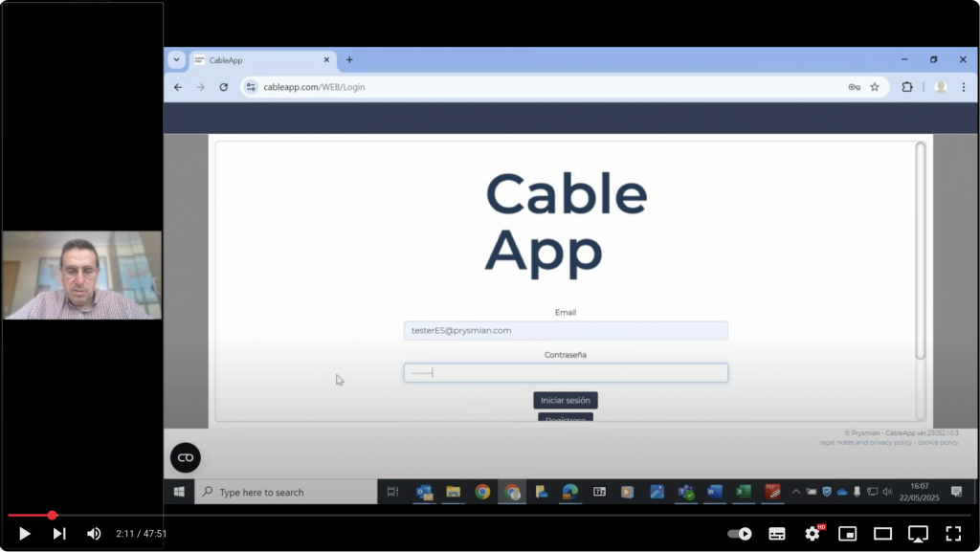Focus the Contraseña password field
Viewport: 980px width, 552px height.
tap(566, 373)
